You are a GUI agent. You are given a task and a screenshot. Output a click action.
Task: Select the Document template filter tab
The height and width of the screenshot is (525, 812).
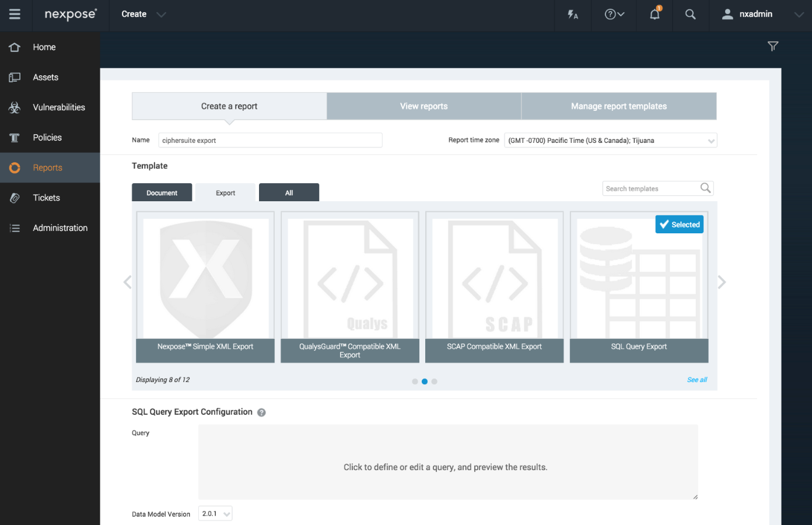point(162,192)
